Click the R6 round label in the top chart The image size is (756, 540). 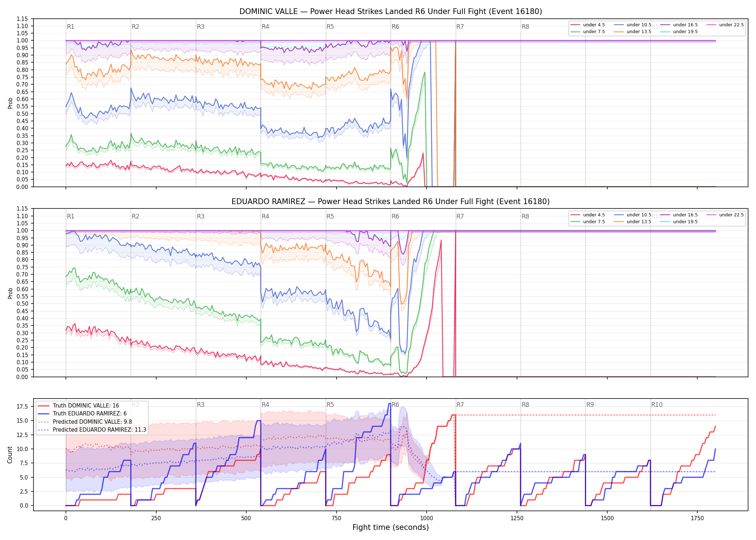pos(395,27)
